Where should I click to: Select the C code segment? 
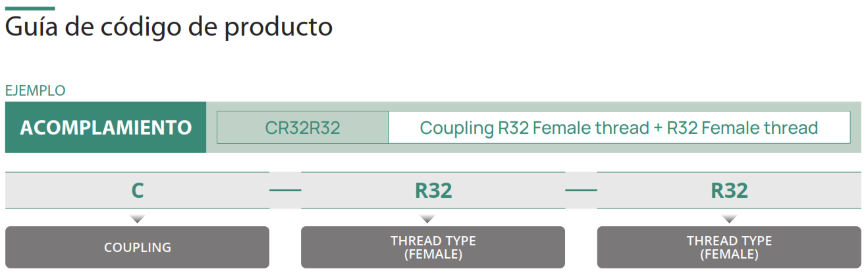click(137, 191)
